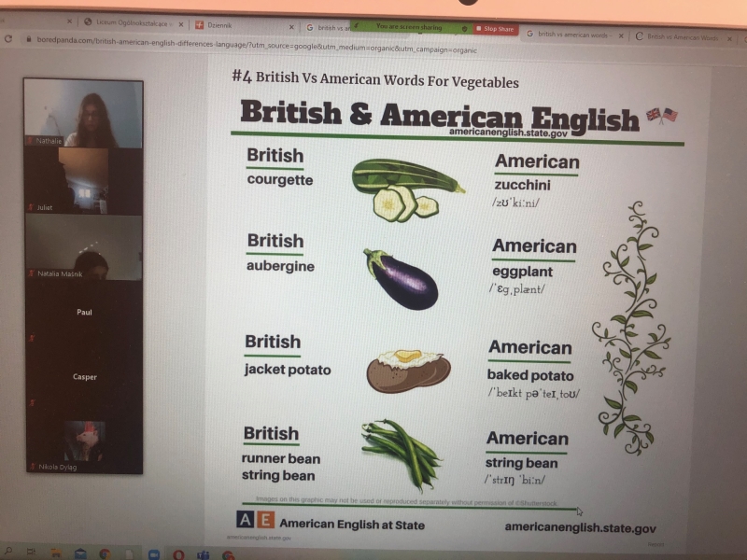Image resolution: width=747 pixels, height=560 pixels.
Task: Close the Dziennik tab
Action: point(291,27)
